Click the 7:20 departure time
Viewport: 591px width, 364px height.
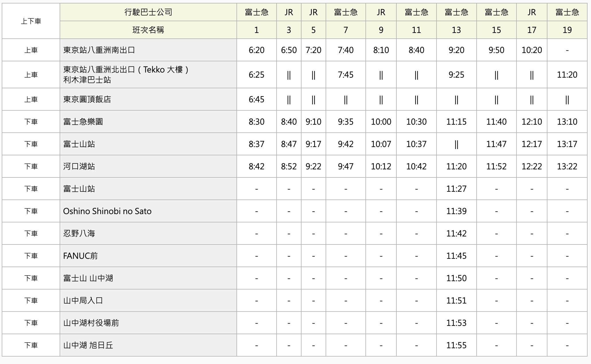tap(313, 50)
